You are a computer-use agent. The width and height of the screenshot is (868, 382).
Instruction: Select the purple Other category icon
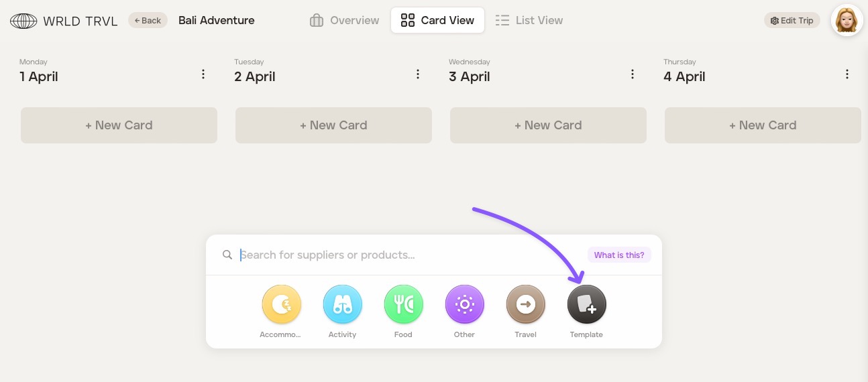coord(464,305)
